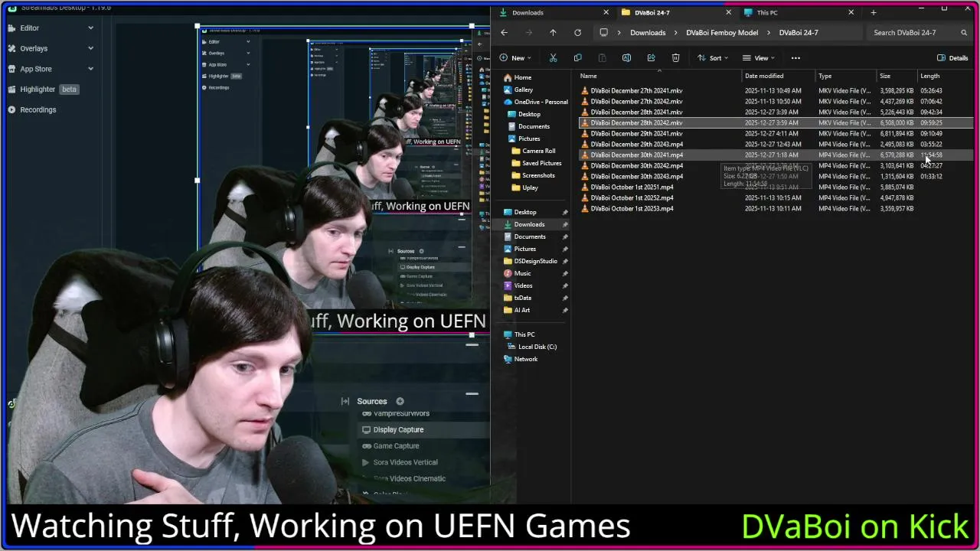
Task: Open Network in navigation pane
Action: coord(525,359)
